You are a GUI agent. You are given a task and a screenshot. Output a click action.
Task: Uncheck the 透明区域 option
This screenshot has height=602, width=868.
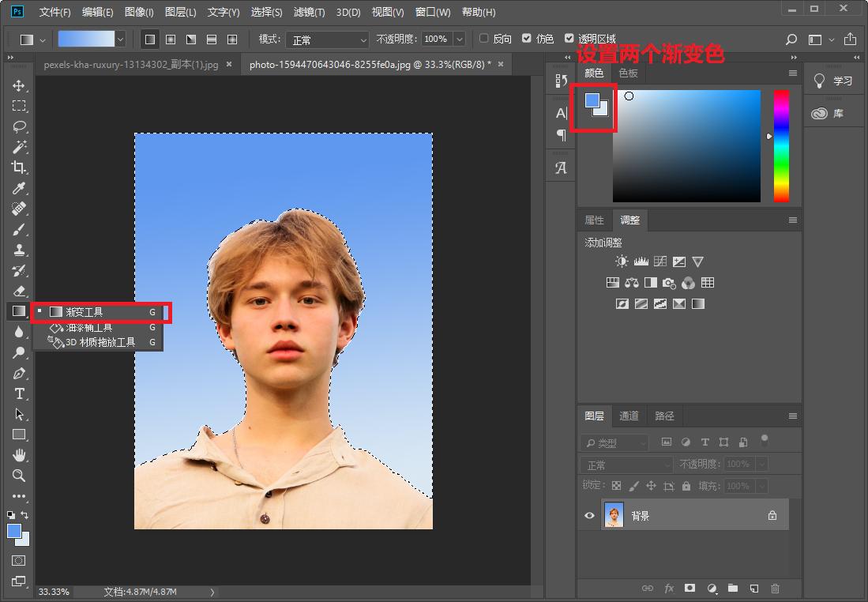(x=571, y=38)
